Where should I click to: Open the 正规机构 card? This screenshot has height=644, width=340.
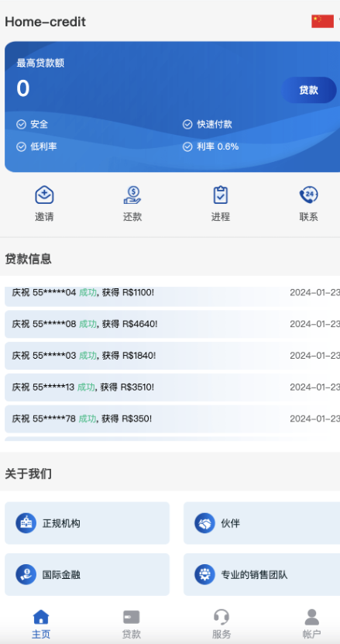pos(87,523)
